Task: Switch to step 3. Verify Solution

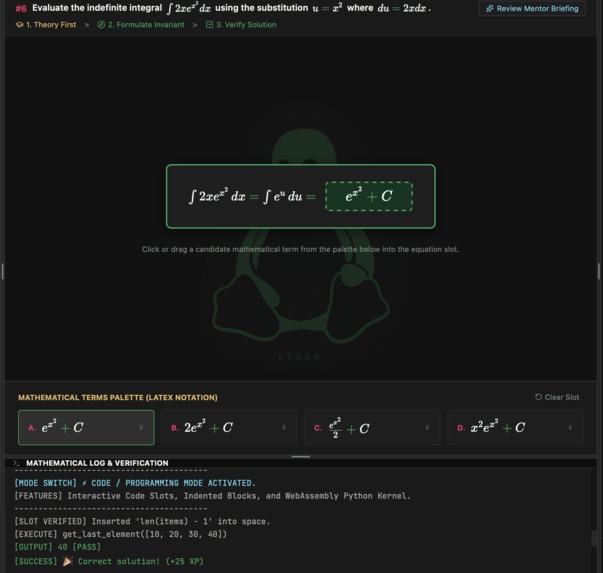Action: (x=241, y=25)
